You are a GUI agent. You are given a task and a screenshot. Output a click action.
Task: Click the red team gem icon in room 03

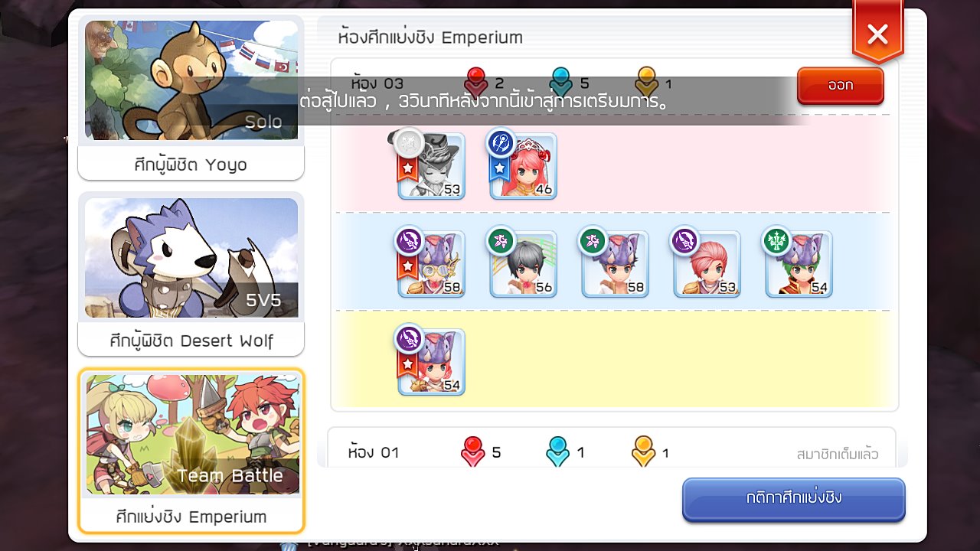point(476,83)
